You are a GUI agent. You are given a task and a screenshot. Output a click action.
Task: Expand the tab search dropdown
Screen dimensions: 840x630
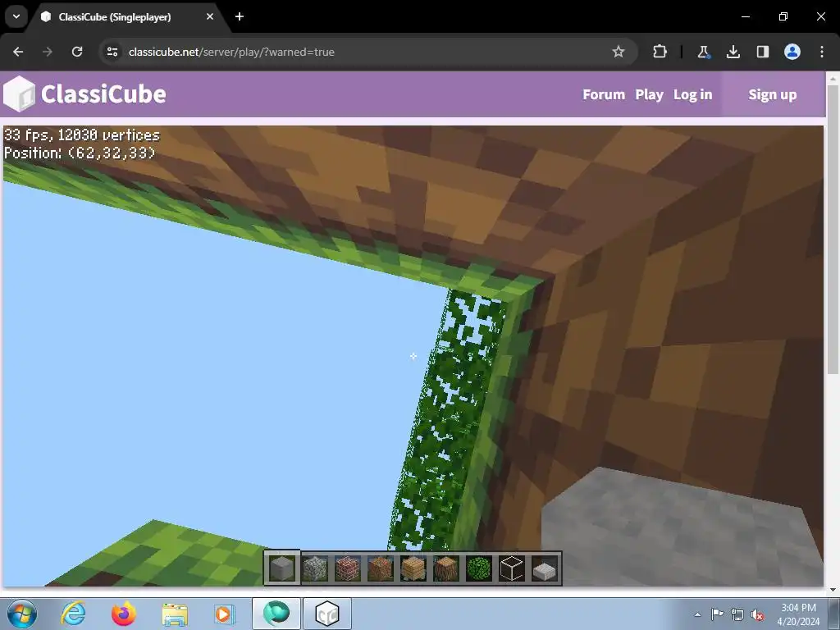[16, 16]
